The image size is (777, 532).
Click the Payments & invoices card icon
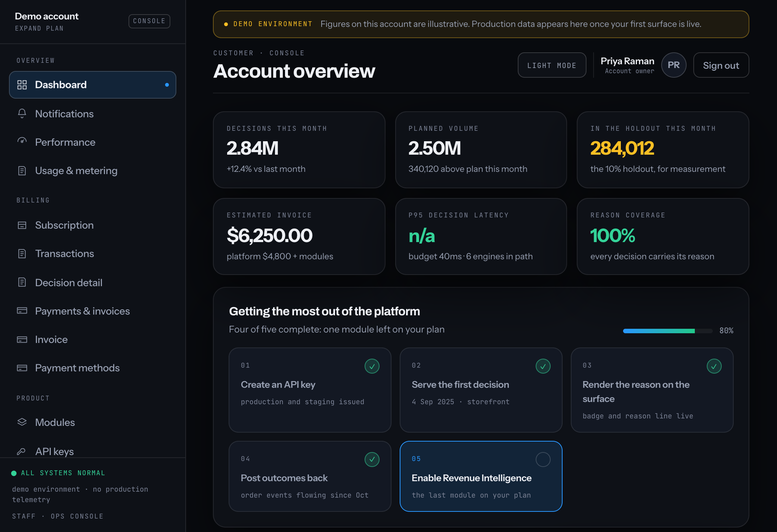tap(22, 310)
